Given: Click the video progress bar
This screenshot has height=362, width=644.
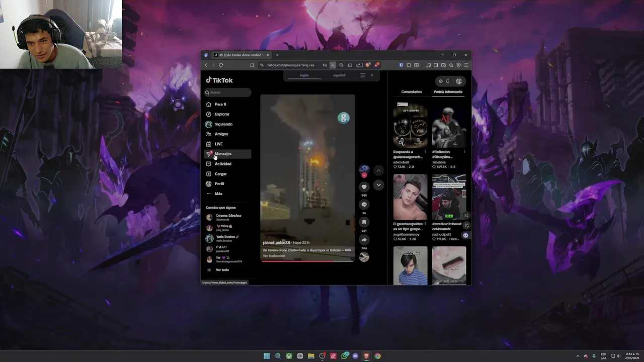Looking at the screenshot, I should 307,261.
